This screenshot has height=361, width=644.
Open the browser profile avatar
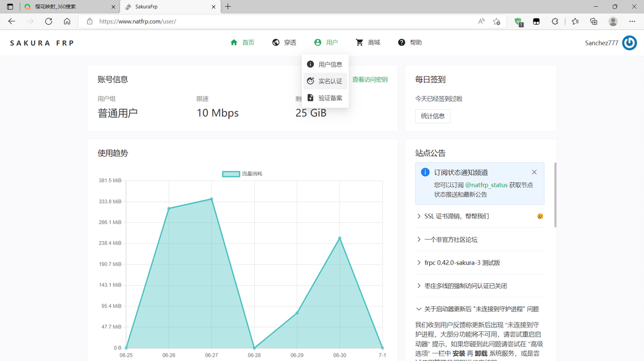click(613, 22)
